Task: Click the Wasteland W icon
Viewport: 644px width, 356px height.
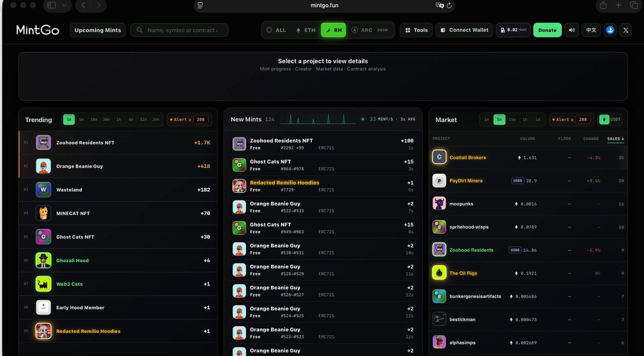Action: click(43, 190)
